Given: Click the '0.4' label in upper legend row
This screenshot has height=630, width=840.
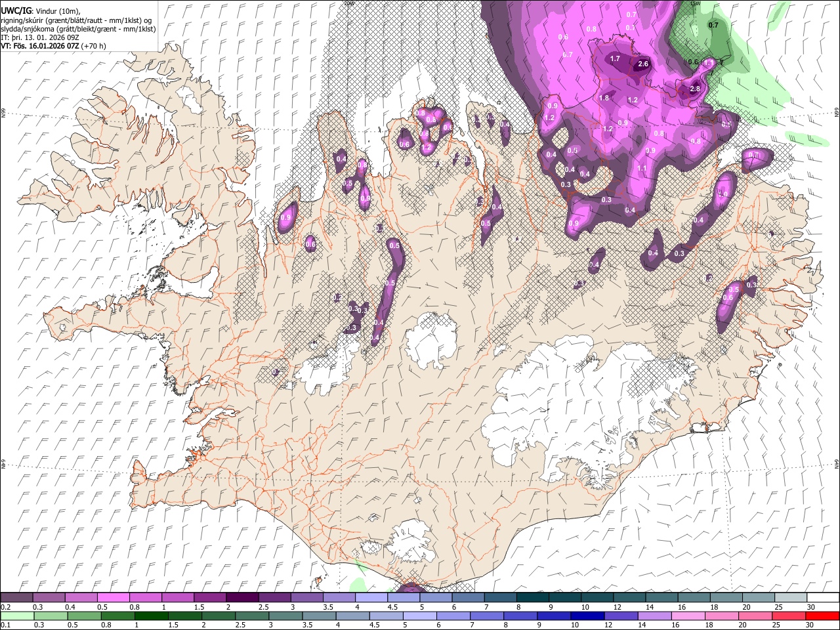Looking at the screenshot, I should point(70,607).
